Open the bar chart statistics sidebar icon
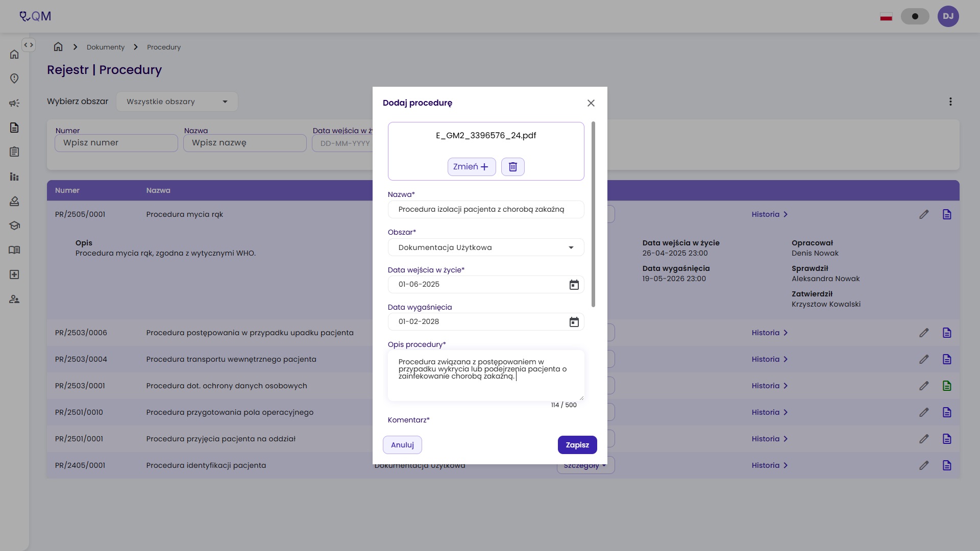Image resolution: width=980 pixels, height=551 pixels. pyautogui.click(x=14, y=177)
